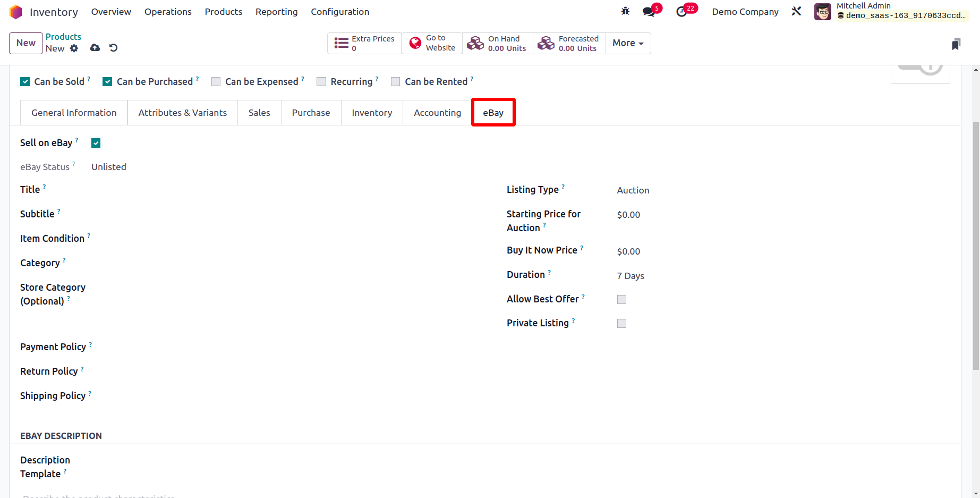Edit Starting Price for Auction value

click(783, 215)
